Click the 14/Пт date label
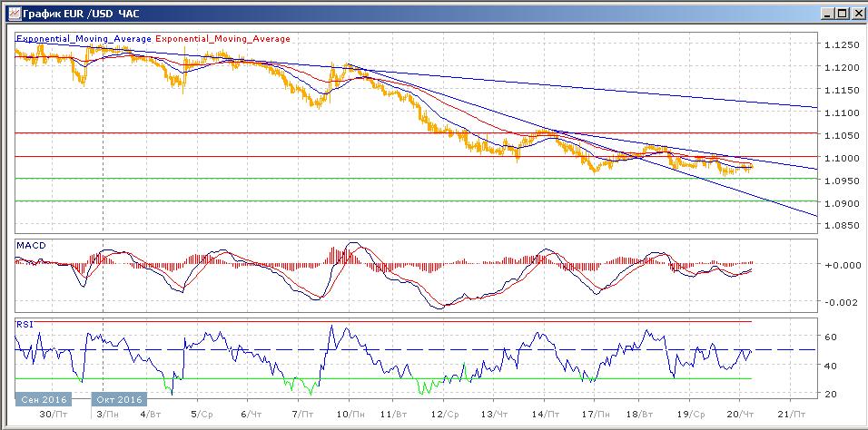The image size is (868, 430). 544,414
